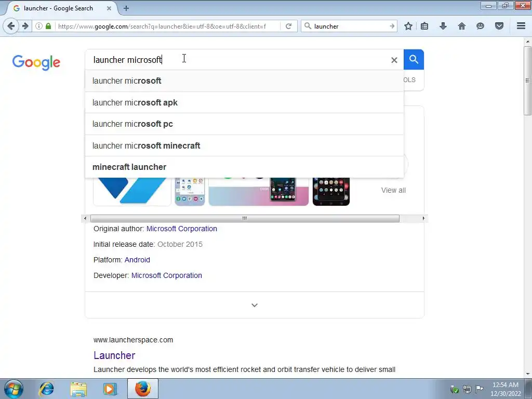Open View all images link
Screen dimensions: 532x399
(x=393, y=190)
